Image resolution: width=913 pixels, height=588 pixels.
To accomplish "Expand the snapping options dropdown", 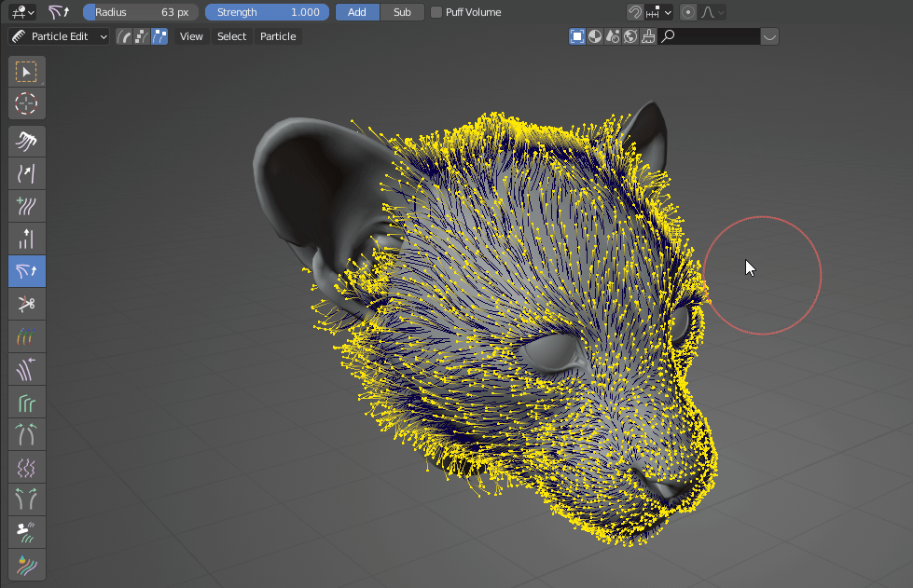I will tap(667, 12).
